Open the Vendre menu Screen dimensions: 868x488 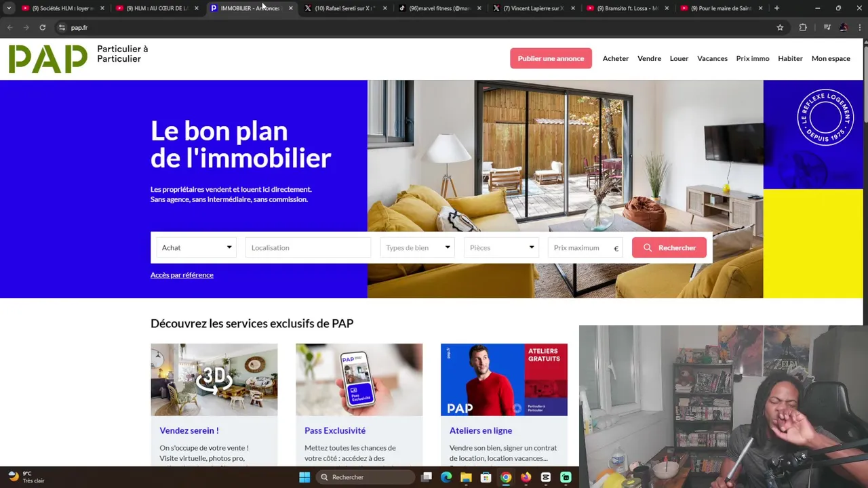coord(649,58)
